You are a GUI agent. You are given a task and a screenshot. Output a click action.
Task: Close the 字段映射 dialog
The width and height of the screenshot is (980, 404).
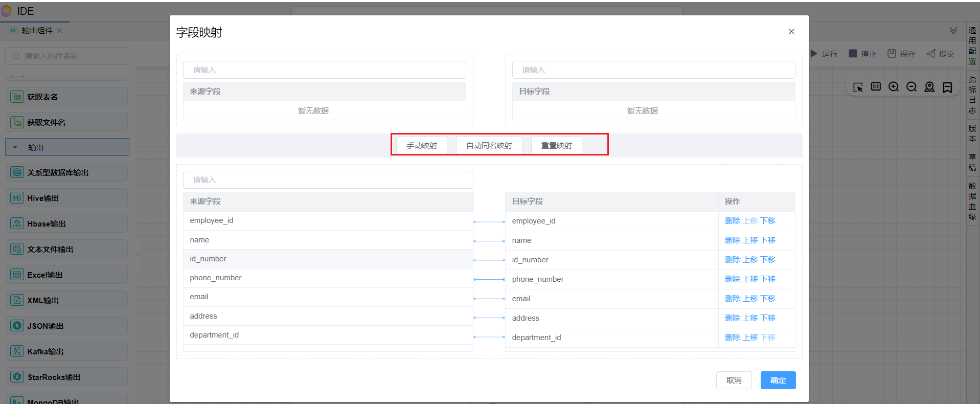coord(791,32)
